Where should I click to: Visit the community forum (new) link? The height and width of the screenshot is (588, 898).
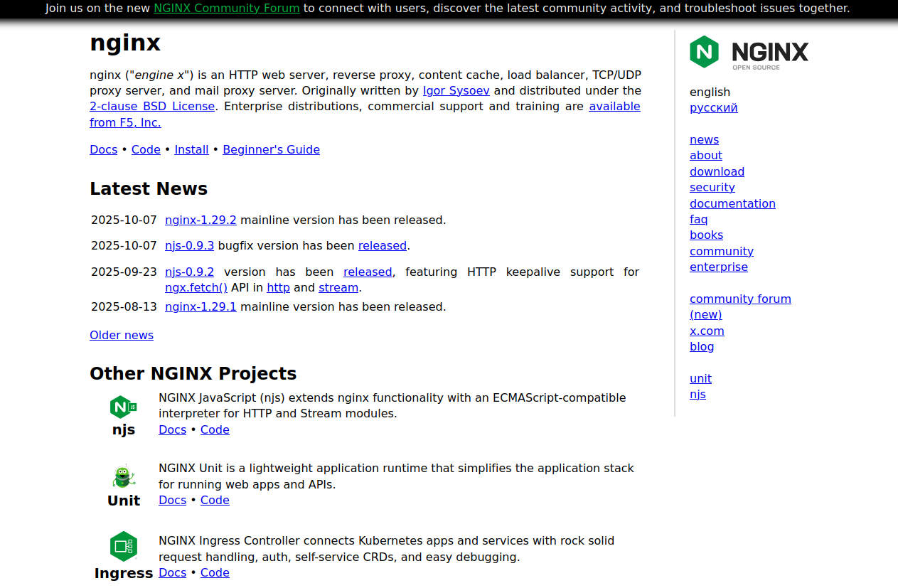tap(740, 299)
